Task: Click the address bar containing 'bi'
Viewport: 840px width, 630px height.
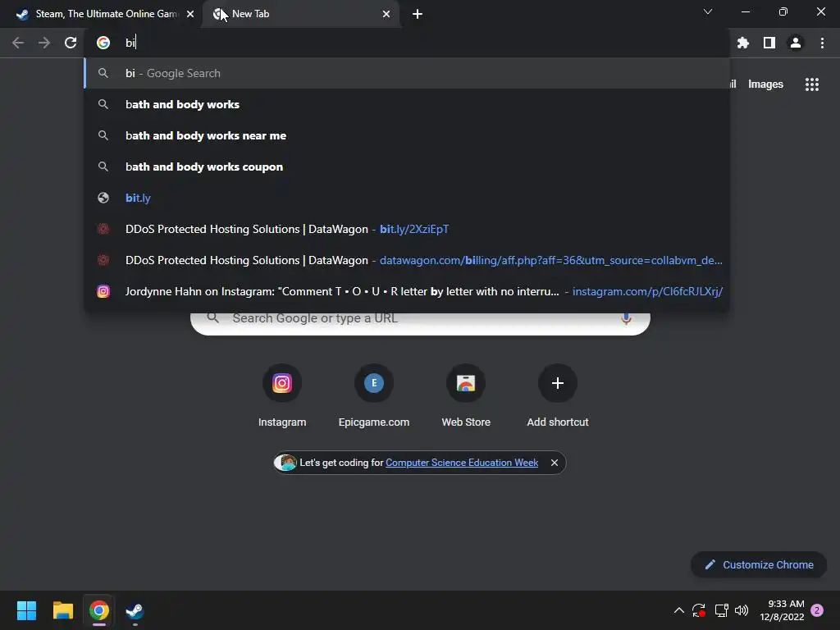Action: point(407,43)
